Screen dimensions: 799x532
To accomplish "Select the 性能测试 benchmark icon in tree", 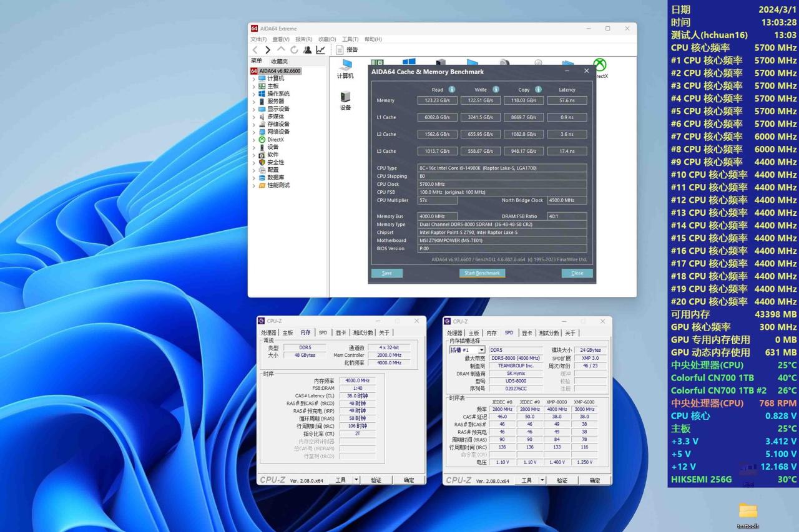I will (262, 185).
